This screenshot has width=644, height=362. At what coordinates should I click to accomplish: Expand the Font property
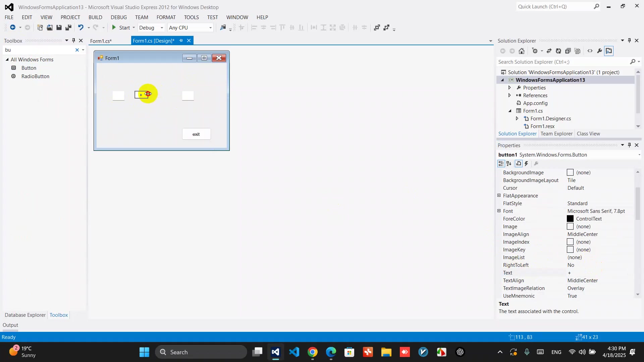(x=499, y=211)
